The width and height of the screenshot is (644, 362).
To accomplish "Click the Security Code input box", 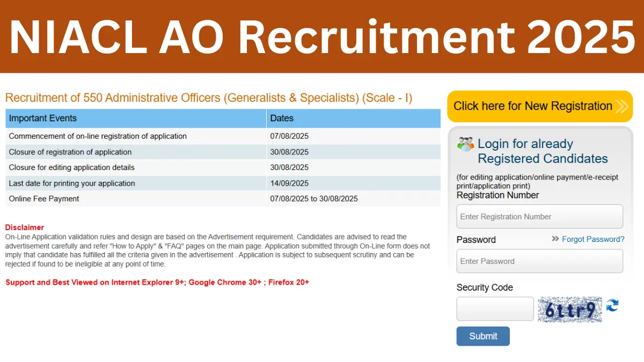I will pyautogui.click(x=495, y=309).
